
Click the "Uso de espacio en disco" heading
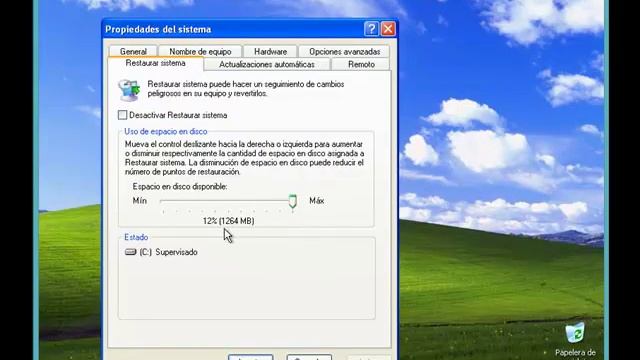(x=166, y=131)
